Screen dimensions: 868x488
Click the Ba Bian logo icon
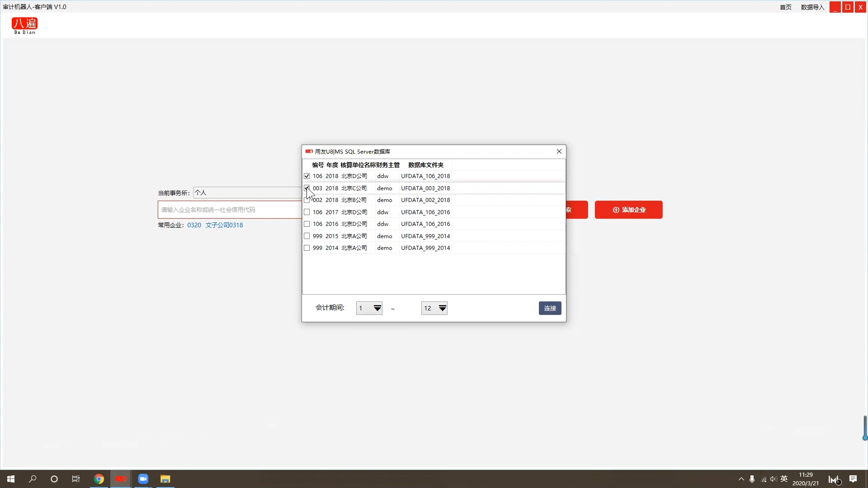click(25, 25)
